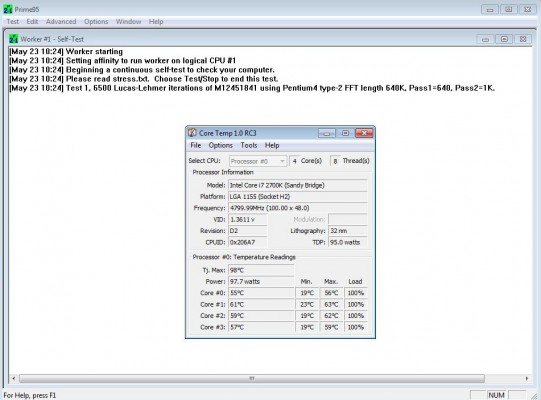Click the Core Temp thermometer title icon
Viewport: 541px width, 400px height.
coord(193,133)
